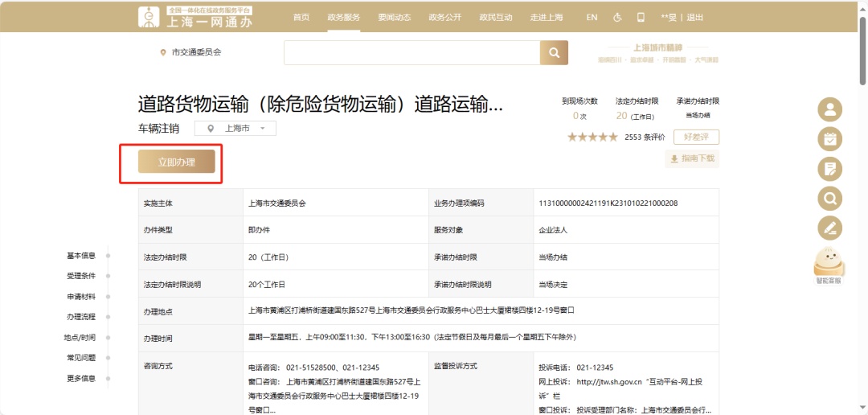Open the 政务服务 navigation tab
Viewport: 868px width, 415px height.
click(x=344, y=17)
